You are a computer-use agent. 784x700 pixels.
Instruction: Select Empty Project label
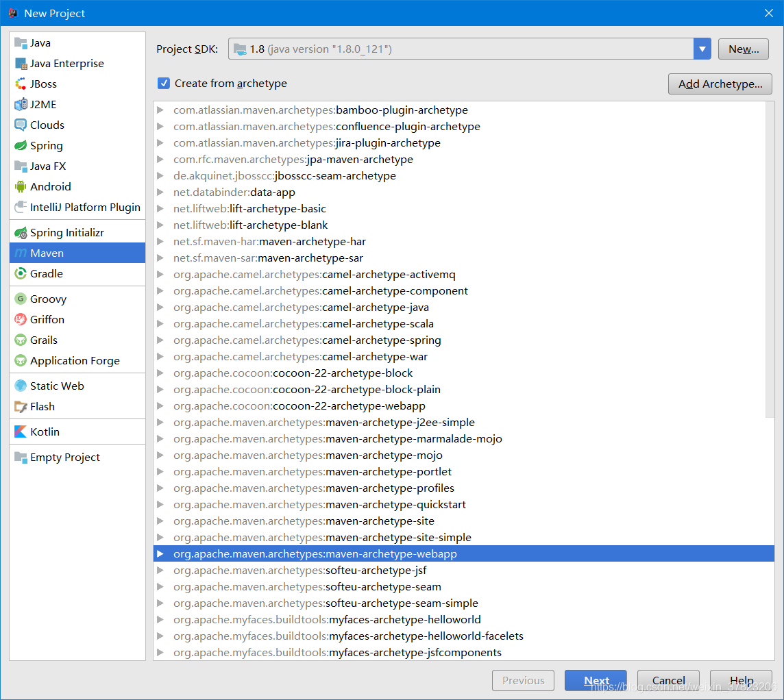click(x=65, y=457)
